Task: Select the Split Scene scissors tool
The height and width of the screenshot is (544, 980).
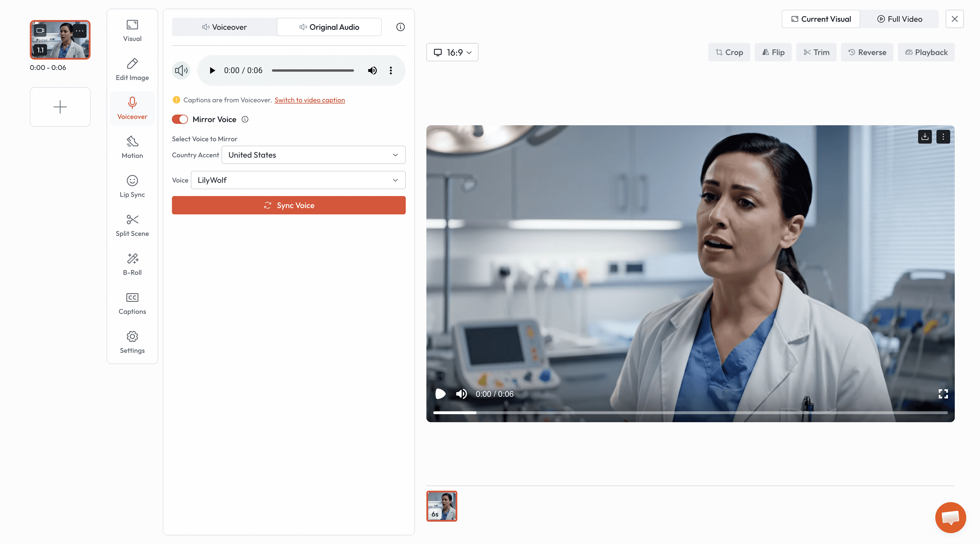Action: tap(132, 225)
